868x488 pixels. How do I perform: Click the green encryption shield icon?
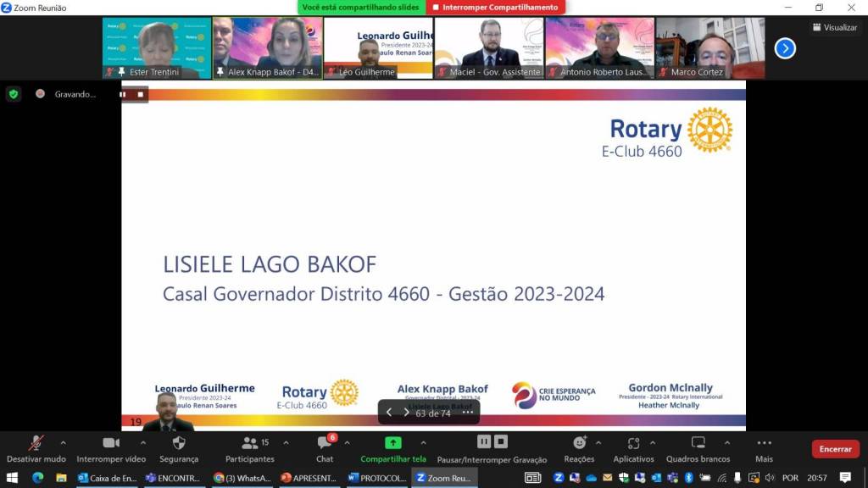coord(13,94)
